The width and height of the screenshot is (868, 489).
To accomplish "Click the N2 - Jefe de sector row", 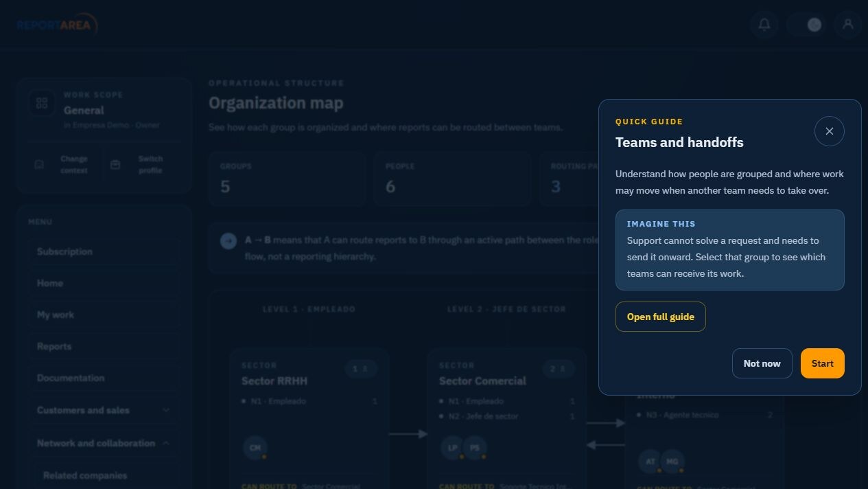I will (x=506, y=416).
